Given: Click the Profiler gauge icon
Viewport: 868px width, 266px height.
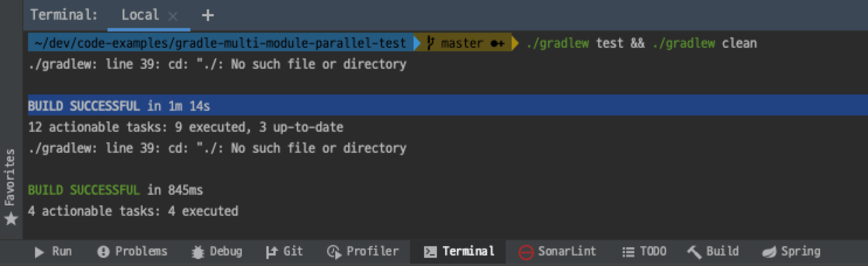Looking at the screenshot, I should (334, 252).
